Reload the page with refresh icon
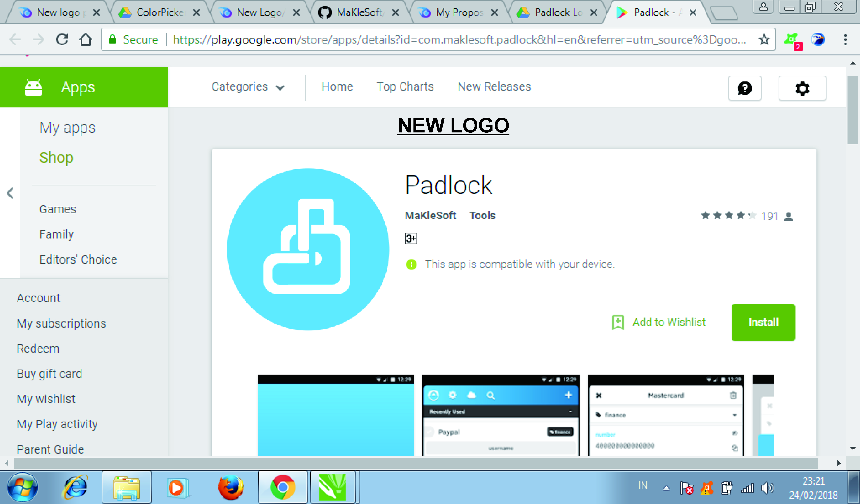This screenshot has width=860, height=504. tap(62, 40)
